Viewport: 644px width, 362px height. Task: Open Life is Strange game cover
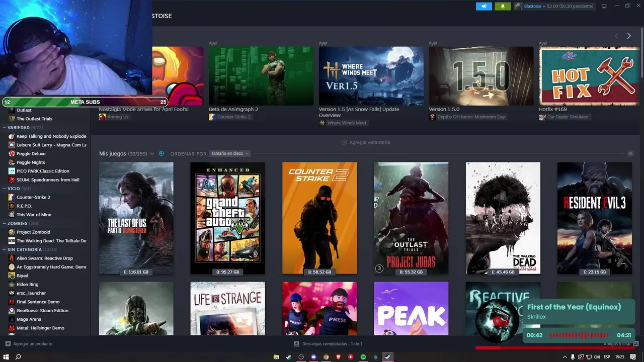point(227,308)
